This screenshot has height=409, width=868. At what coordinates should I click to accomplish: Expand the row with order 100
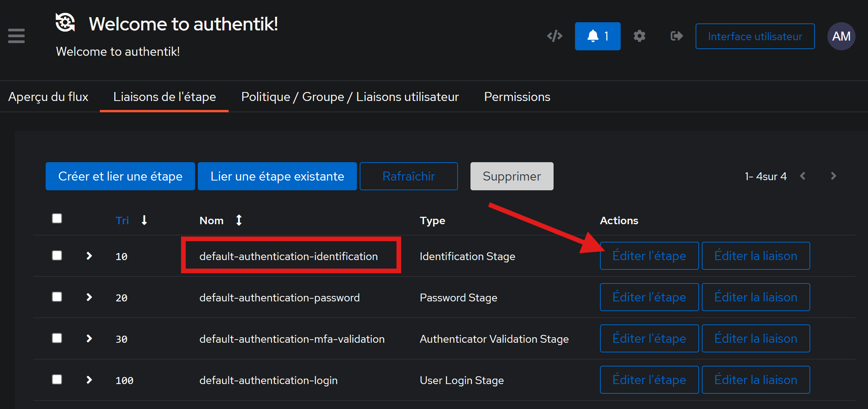[x=89, y=380]
